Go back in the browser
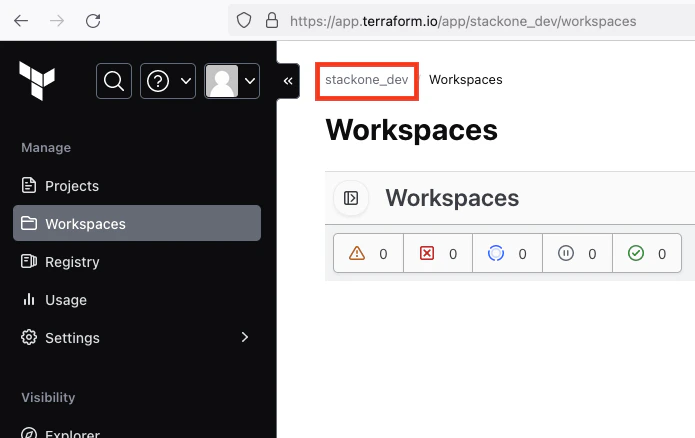This screenshot has height=438, width=695. click(21, 21)
